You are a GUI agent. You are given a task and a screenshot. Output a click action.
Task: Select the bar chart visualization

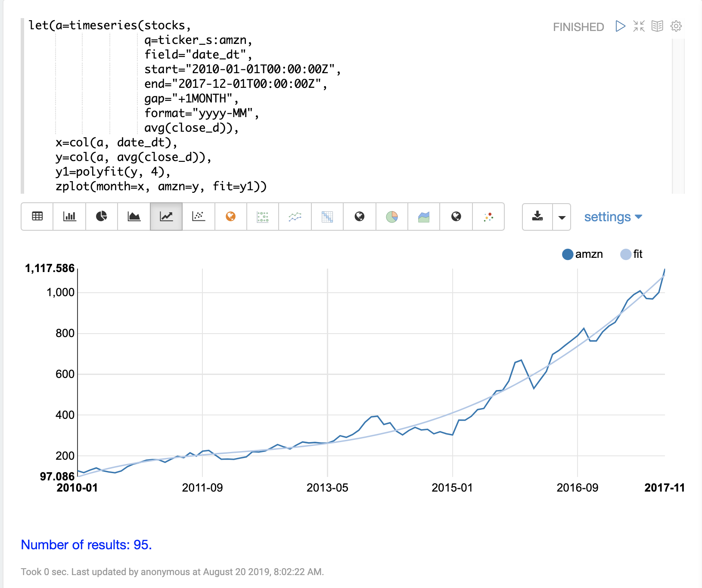tap(69, 217)
